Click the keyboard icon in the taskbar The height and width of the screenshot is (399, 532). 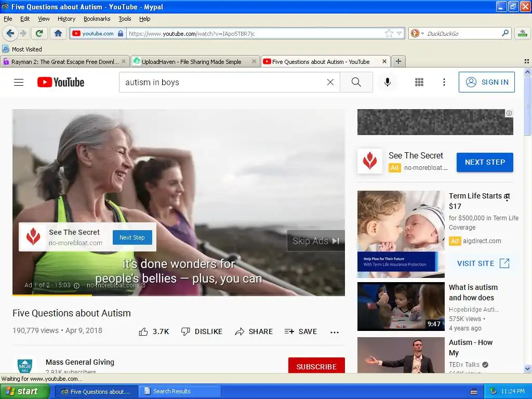click(x=474, y=392)
